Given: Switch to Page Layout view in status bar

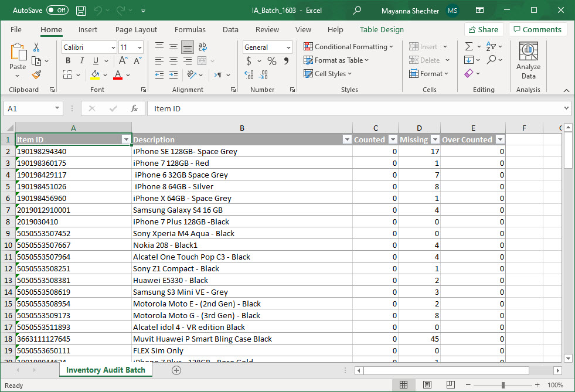Looking at the screenshot, I should pos(427,384).
